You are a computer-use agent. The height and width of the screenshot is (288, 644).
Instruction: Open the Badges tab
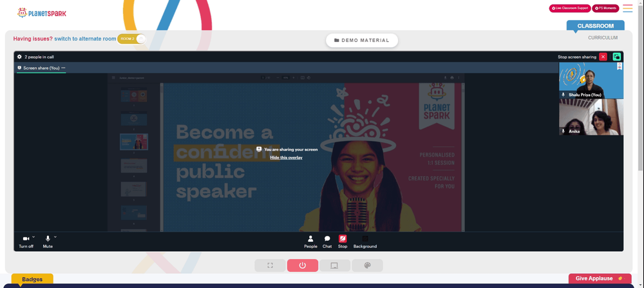pyautogui.click(x=32, y=280)
